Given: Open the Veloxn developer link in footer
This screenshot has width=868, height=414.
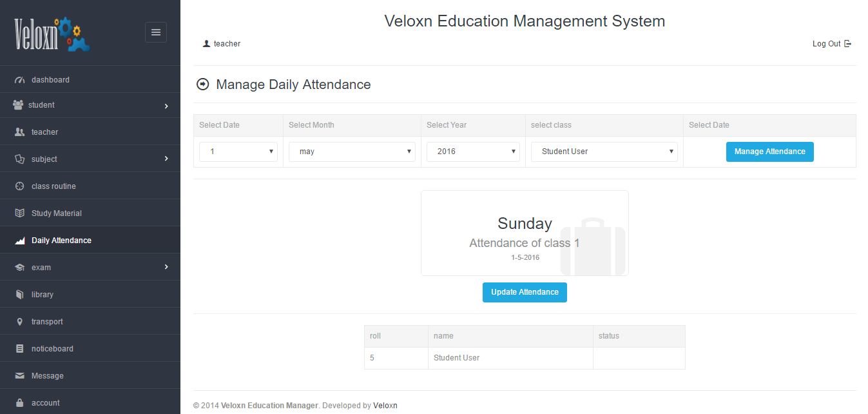Looking at the screenshot, I should (x=385, y=406).
